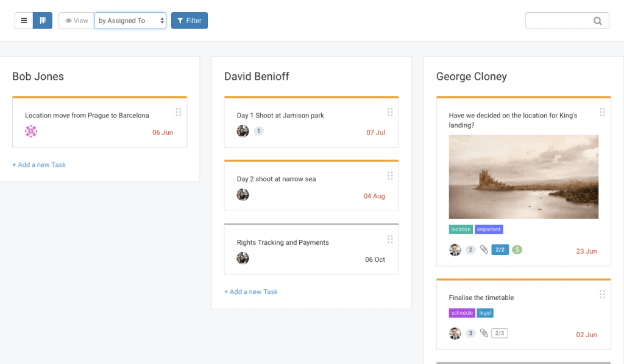Click the green dollar icon

pyautogui.click(x=517, y=250)
